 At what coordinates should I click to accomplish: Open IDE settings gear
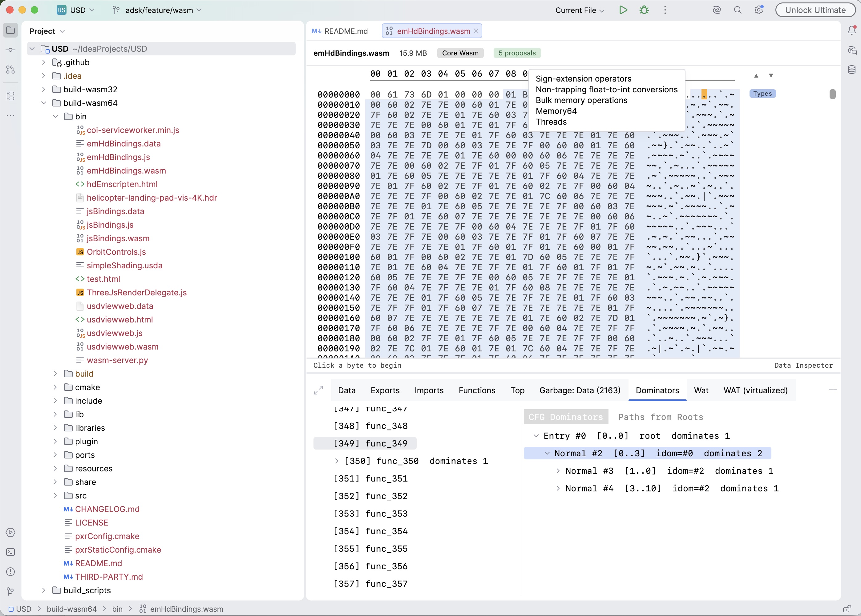click(759, 10)
